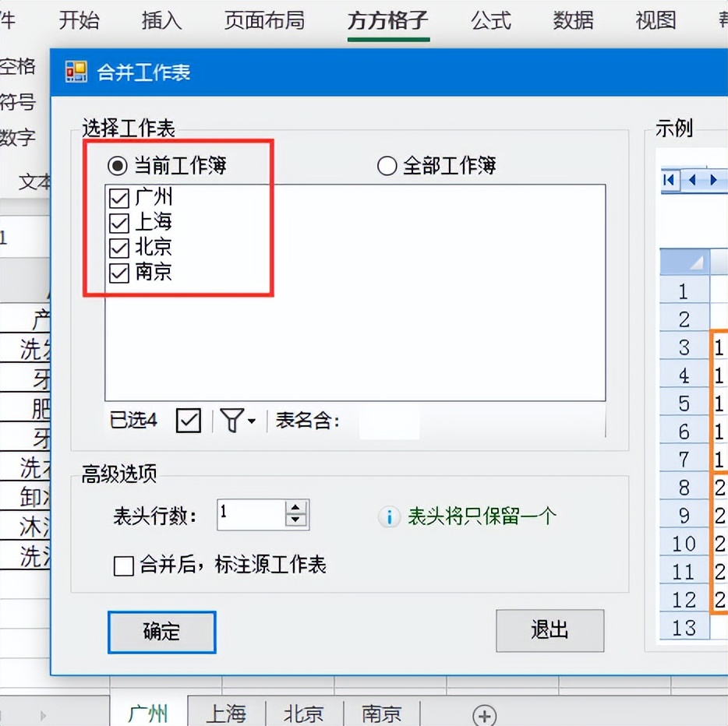Open the 北京 sheet tab at the bottom
This screenshot has height=726, width=728.
304,713
